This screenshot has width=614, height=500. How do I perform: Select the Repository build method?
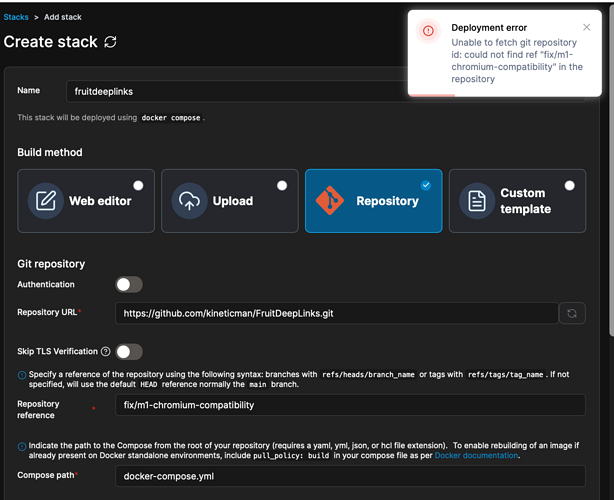tap(373, 201)
